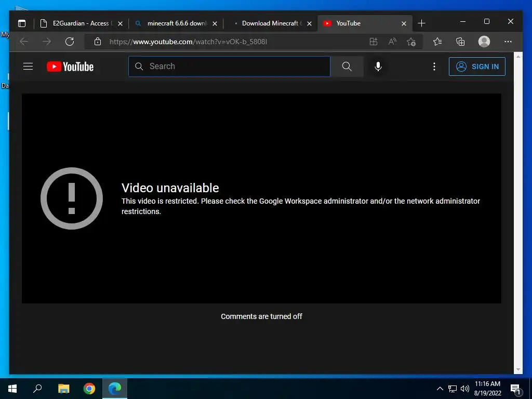Enable Read aloud from address bar
The width and height of the screenshot is (532, 399).
coord(392,42)
